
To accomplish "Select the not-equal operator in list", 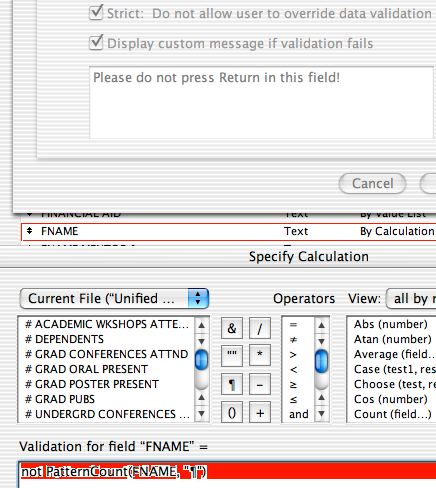I will tap(293, 340).
